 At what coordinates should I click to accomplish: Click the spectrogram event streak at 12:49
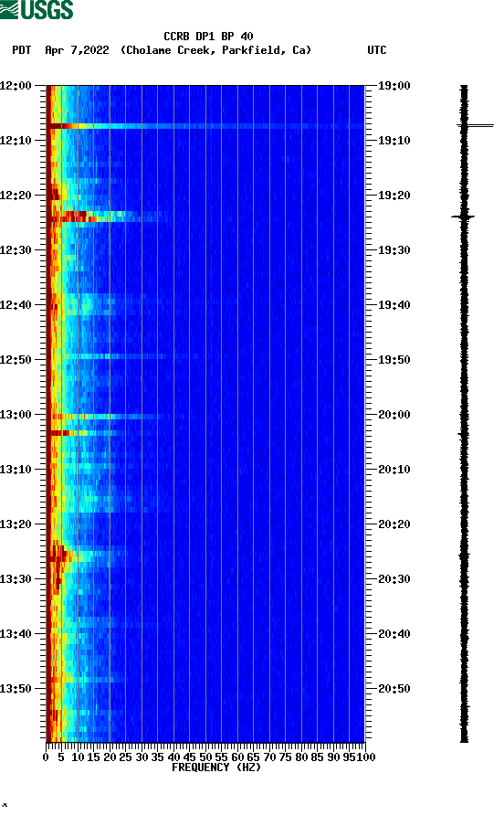tap(114, 356)
